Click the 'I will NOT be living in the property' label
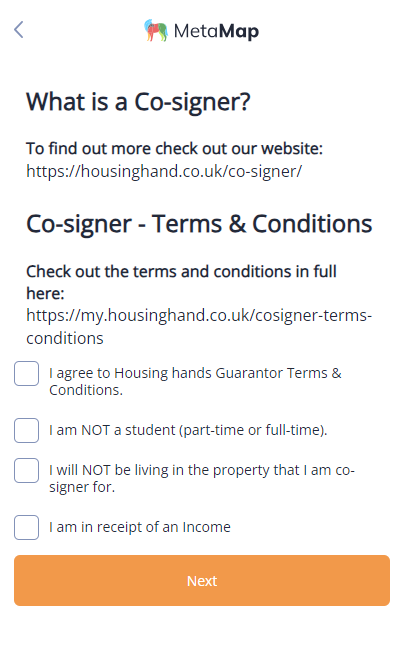Screen dimensions: 405x656 (202, 478)
